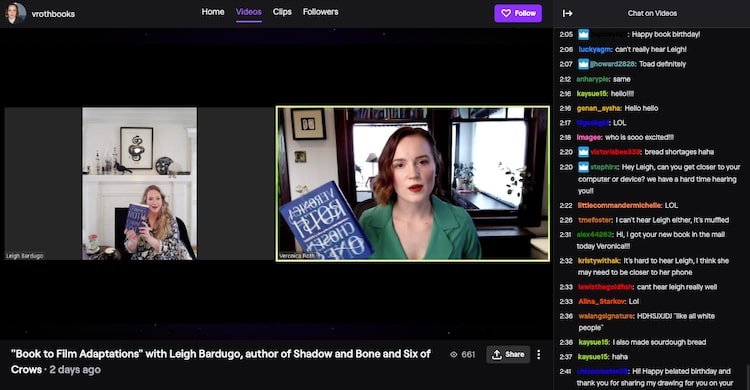Open the Followers tab
Viewport: 750px width, 390px height.
tap(320, 12)
